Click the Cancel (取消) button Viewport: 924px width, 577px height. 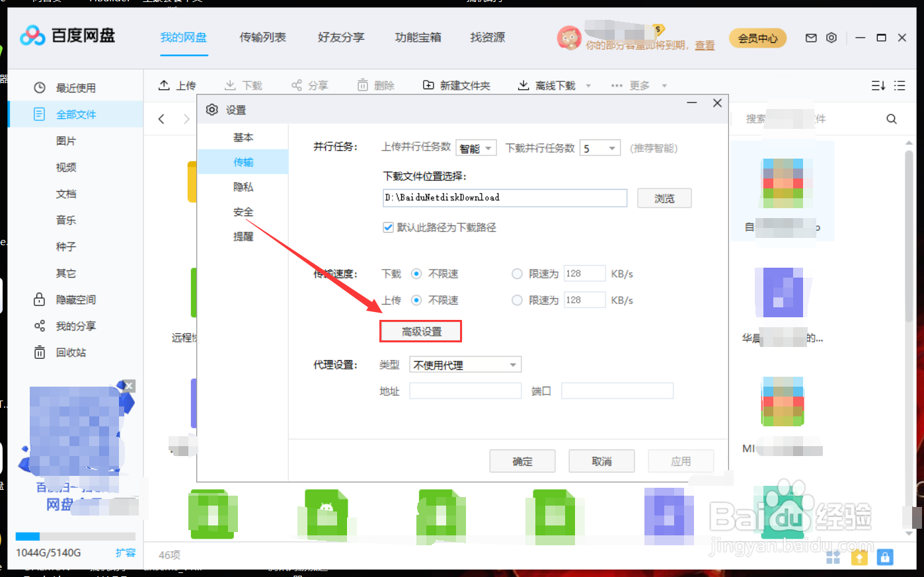[x=601, y=461]
